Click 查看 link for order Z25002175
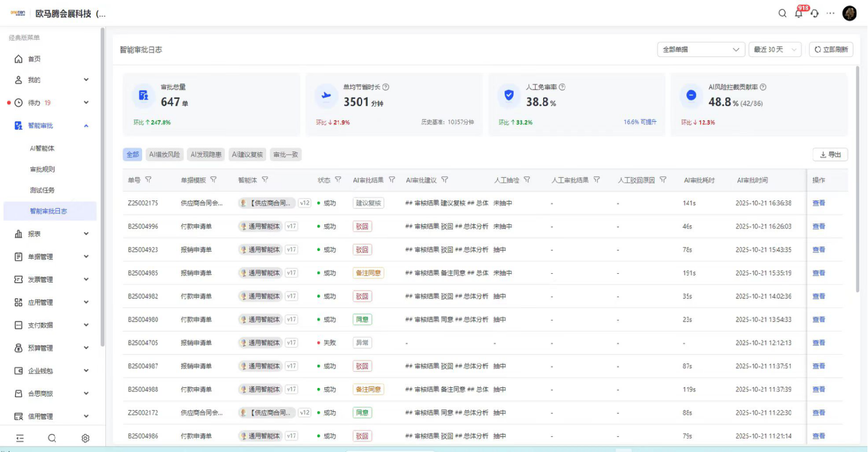Viewport: 868px width, 452px height. point(819,203)
